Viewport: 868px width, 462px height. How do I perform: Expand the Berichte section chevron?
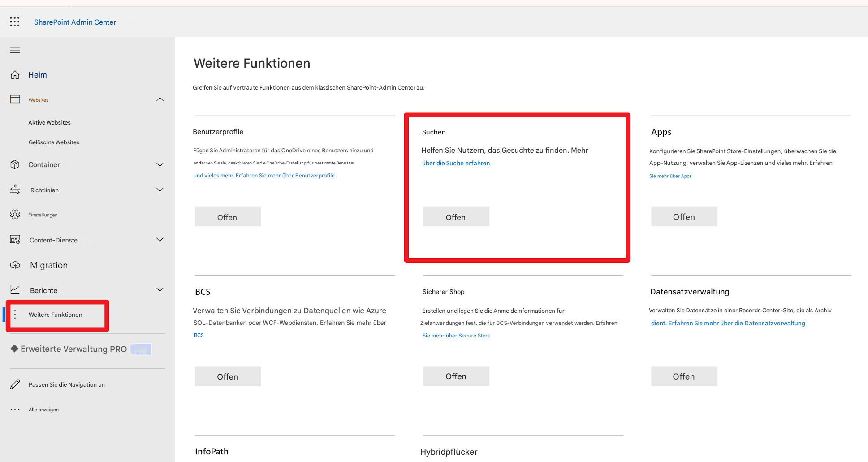[160, 290]
